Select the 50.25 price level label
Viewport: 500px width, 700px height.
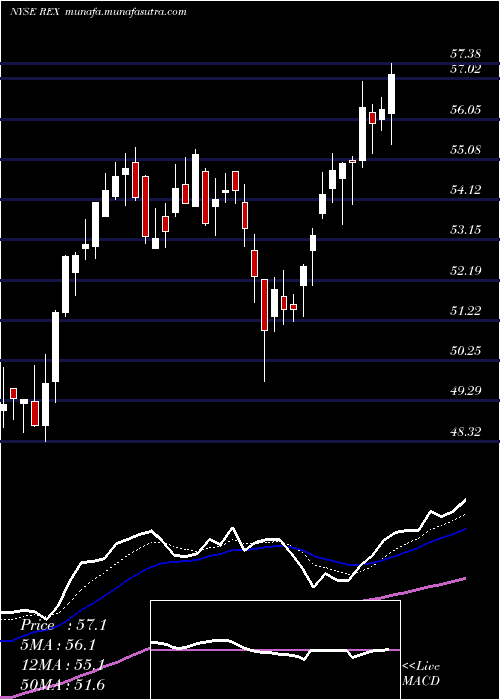tap(465, 351)
